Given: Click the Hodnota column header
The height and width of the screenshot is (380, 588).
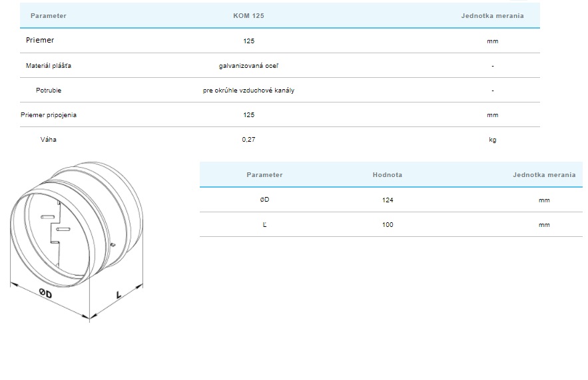Looking at the screenshot, I should click(x=387, y=175).
